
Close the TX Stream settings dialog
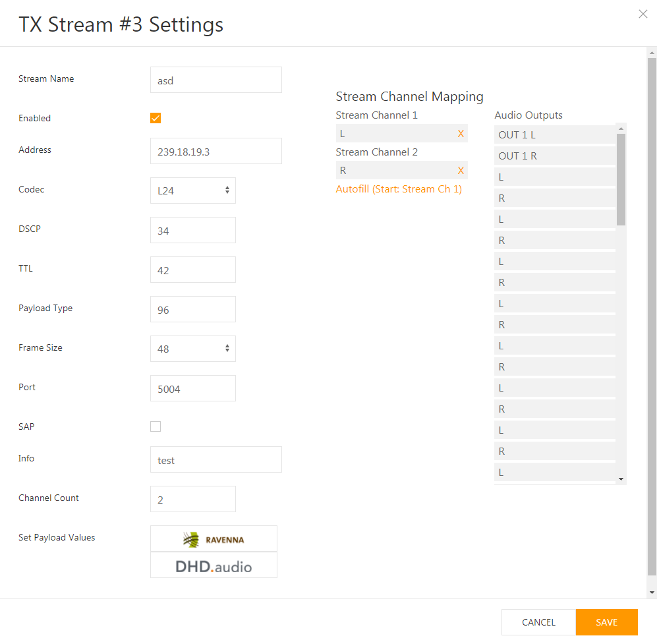pyautogui.click(x=643, y=14)
